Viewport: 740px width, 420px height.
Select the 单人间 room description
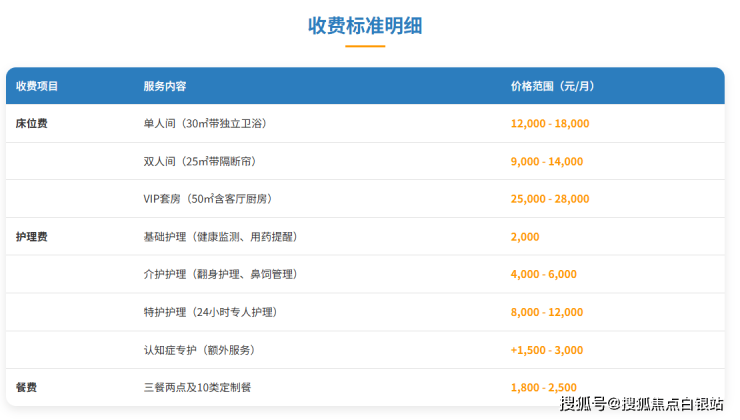coord(205,124)
